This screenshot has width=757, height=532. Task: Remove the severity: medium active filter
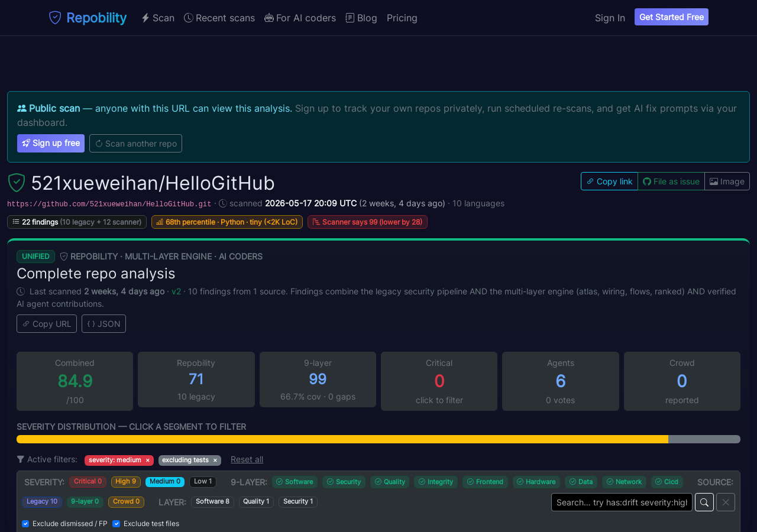[x=147, y=460]
